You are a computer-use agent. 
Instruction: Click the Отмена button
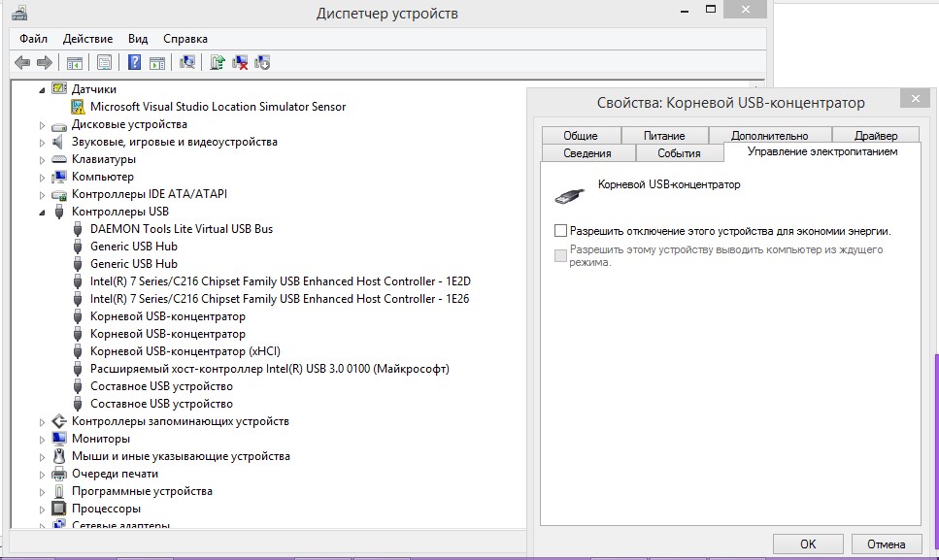(x=887, y=544)
